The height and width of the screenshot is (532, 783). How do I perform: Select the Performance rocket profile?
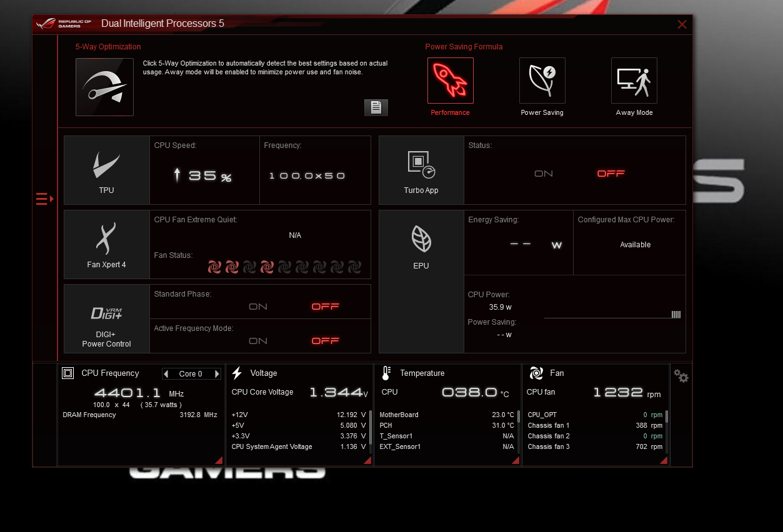click(451, 81)
